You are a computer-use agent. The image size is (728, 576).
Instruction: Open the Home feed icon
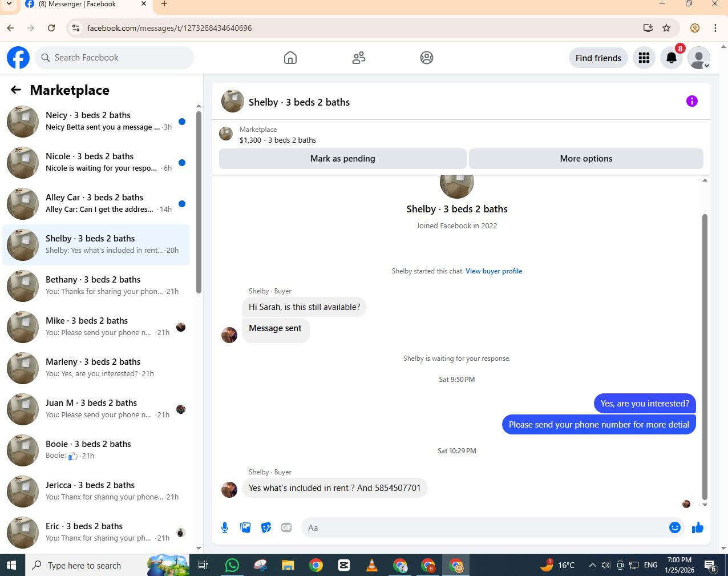pyautogui.click(x=290, y=58)
